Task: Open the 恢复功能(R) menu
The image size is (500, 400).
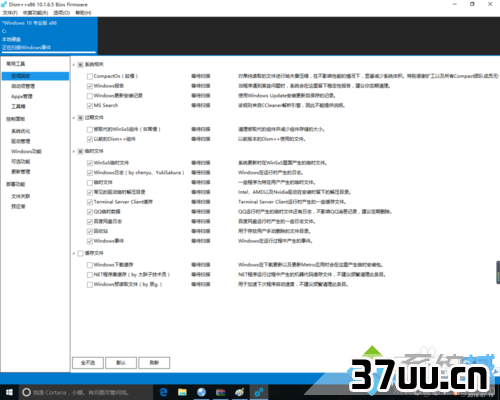Action: [x=35, y=13]
